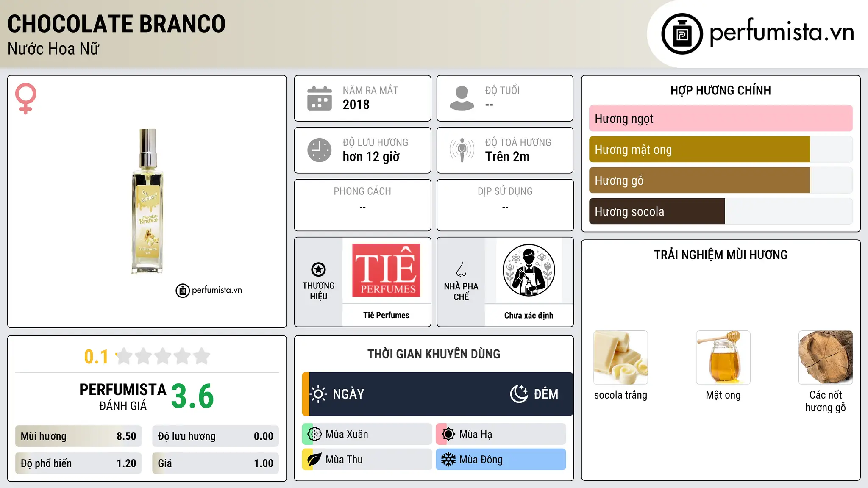Click the Giá 1.00 score row
The image size is (868, 488).
click(x=215, y=463)
